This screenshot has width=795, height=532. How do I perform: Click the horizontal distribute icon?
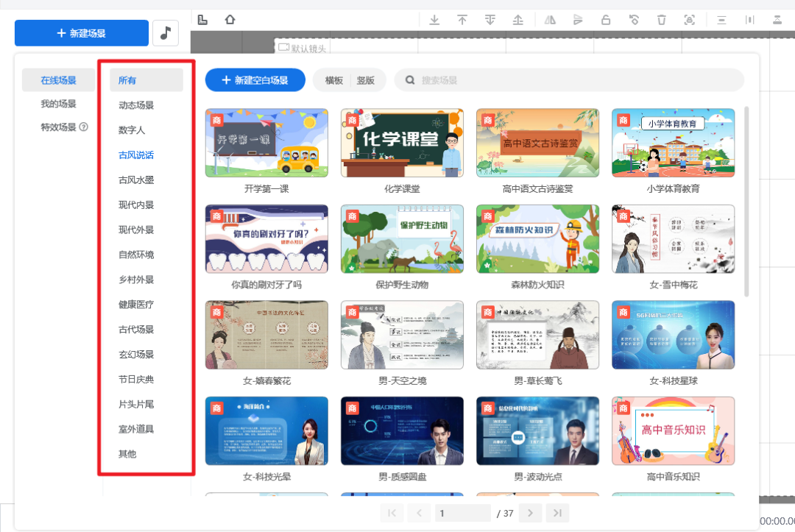tap(749, 21)
